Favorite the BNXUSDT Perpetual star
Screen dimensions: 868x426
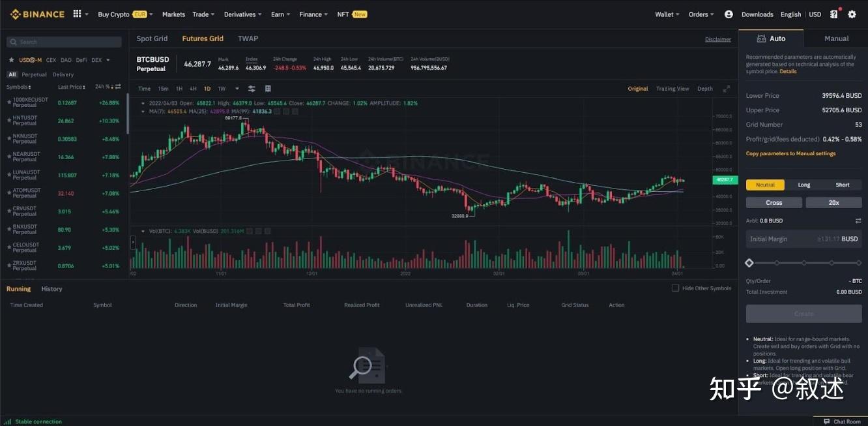tap(9, 230)
